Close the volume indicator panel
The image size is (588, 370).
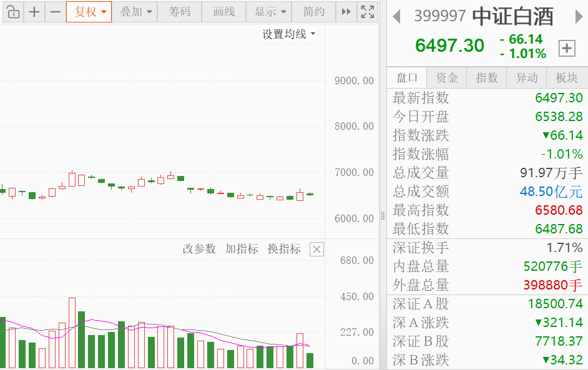[x=316, y=250]
